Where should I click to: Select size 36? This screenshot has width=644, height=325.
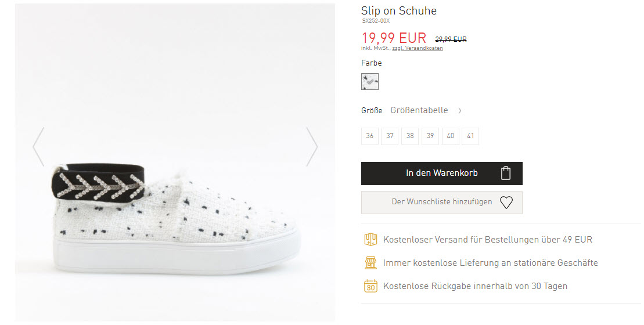[x=370, y=136]
